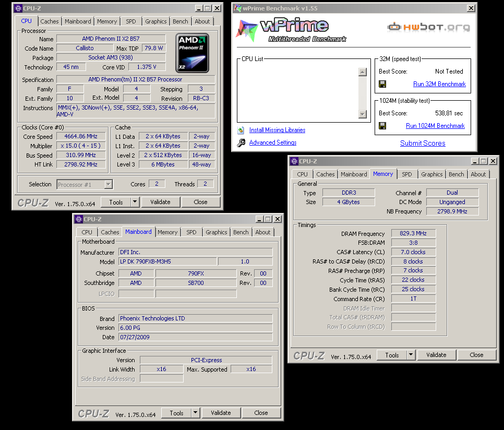The width and height of the screenshot is (504, 430).
Task: Click the Name field AMD Phenom II X2 B57
Action: tap(111, 39)
